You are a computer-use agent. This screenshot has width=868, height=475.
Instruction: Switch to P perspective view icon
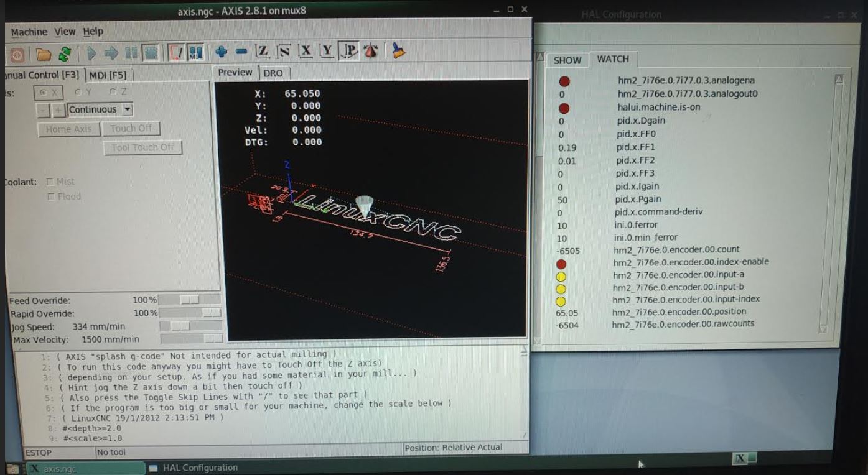[x=350, y=52]
